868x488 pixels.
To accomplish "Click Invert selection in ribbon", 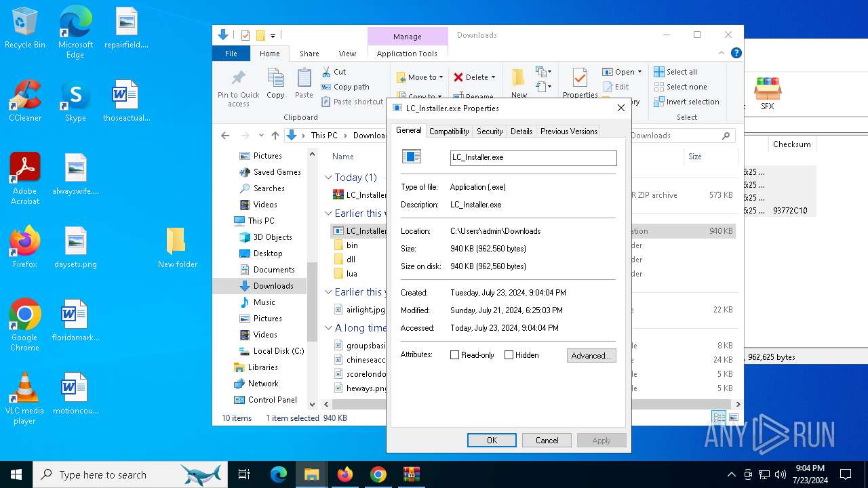I will 686,102.
